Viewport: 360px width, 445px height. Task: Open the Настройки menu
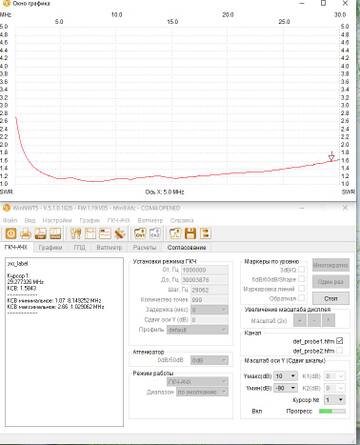pos(57,220)
